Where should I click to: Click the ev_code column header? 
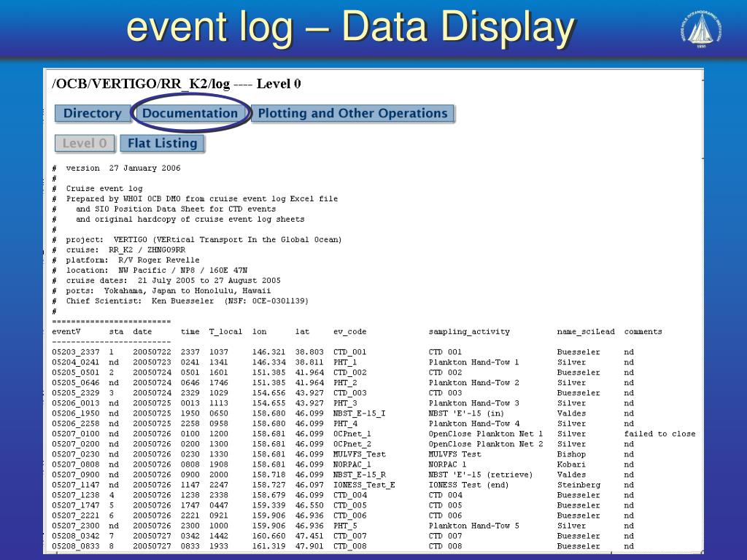350,332
